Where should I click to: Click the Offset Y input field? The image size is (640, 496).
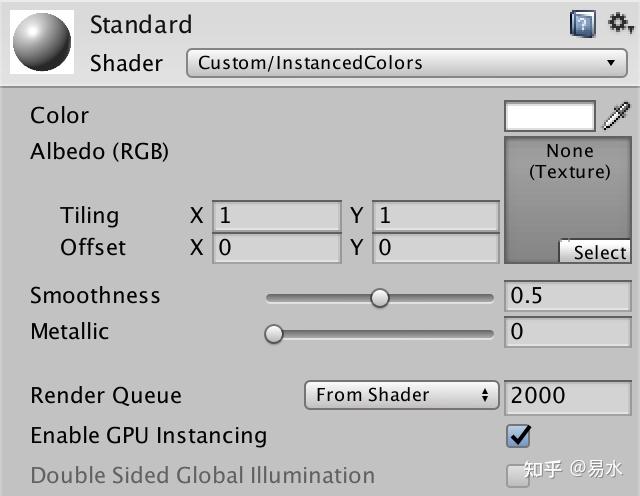click(x=436, y=248)
